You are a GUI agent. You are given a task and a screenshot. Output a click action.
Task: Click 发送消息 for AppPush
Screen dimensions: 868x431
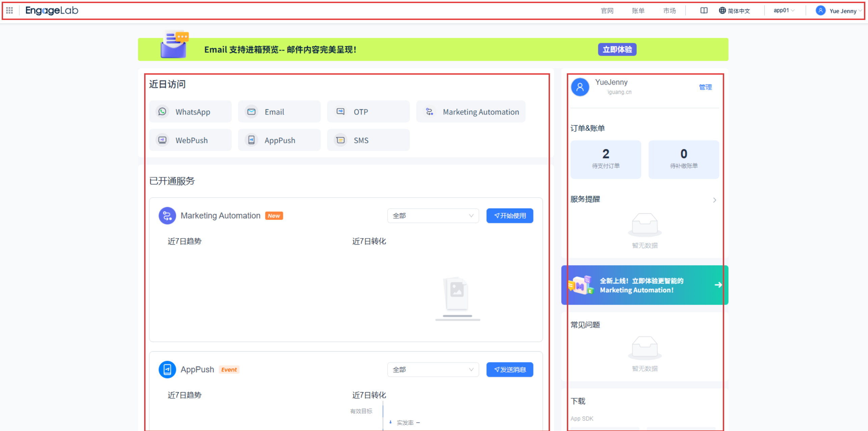tap(510, 370)
